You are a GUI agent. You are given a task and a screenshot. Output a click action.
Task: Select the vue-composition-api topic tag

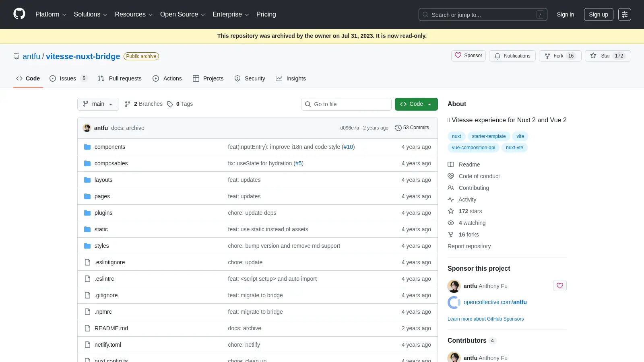(x=473, y=148)
